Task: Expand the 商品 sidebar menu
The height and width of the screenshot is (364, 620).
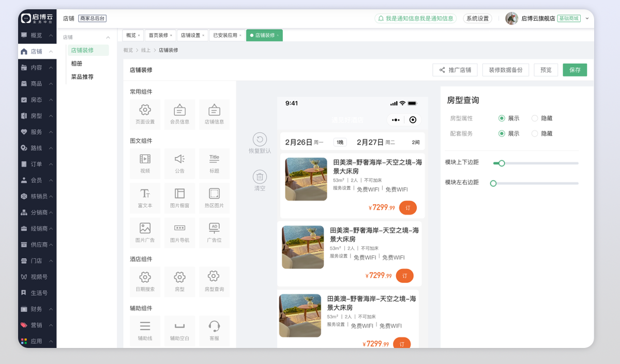Action: (x=36, y=84)
